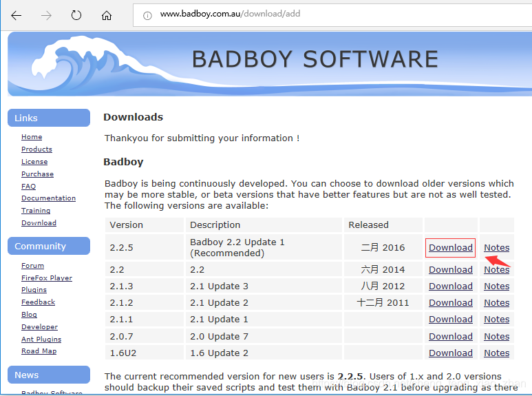Click the 'Badboy' section heading

pos(123,162)
